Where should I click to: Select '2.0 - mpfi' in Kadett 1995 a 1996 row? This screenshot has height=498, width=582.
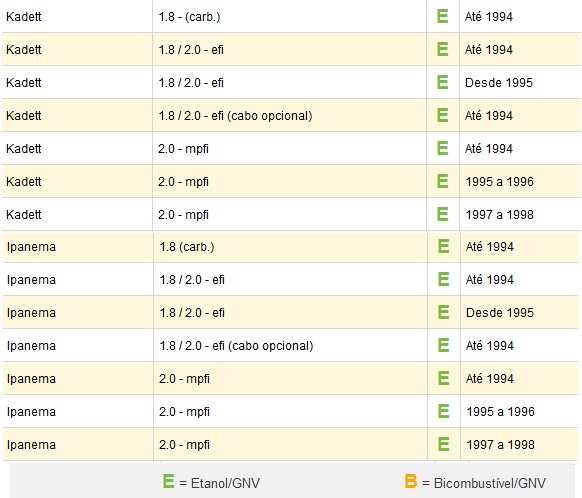coord(183,182)
